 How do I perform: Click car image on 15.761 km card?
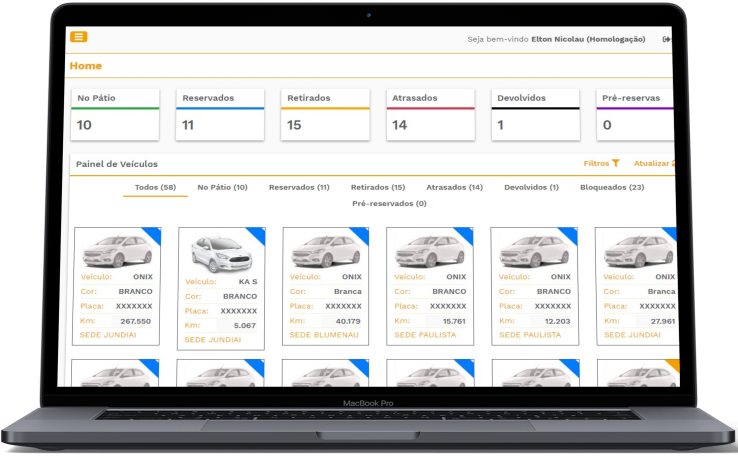point(429,249)
